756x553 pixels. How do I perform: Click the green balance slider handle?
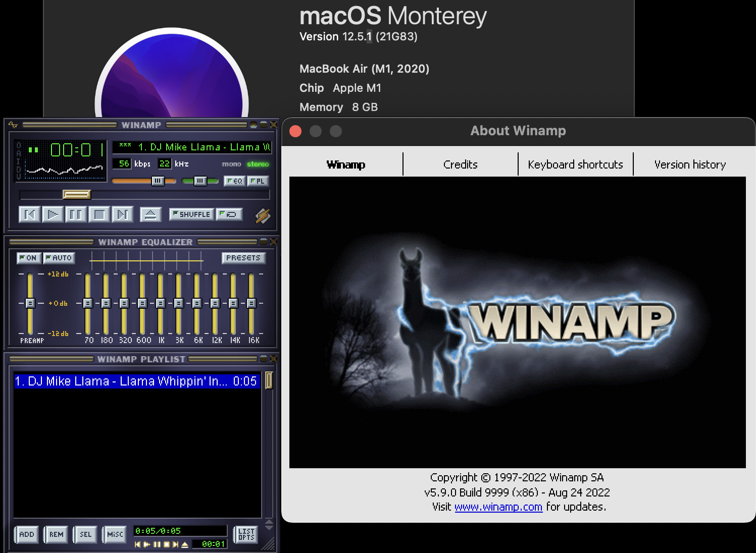pyautogui.click(x=200, y=181)
